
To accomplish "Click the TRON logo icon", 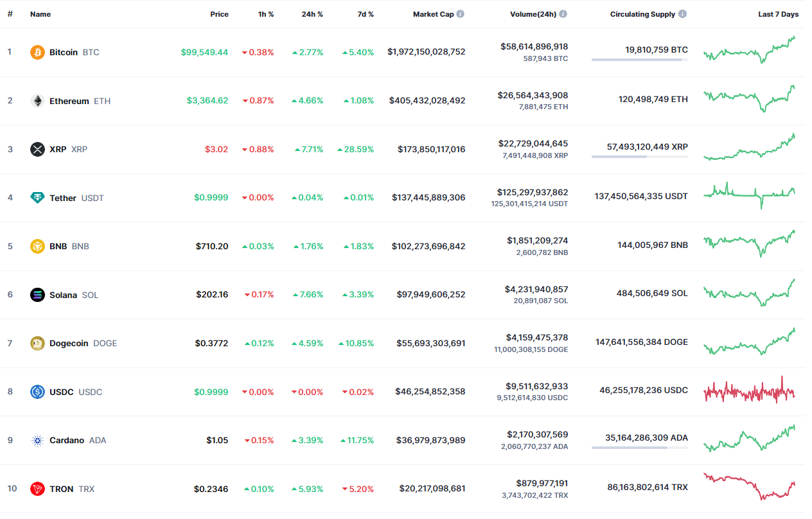I will coord(38,489).
